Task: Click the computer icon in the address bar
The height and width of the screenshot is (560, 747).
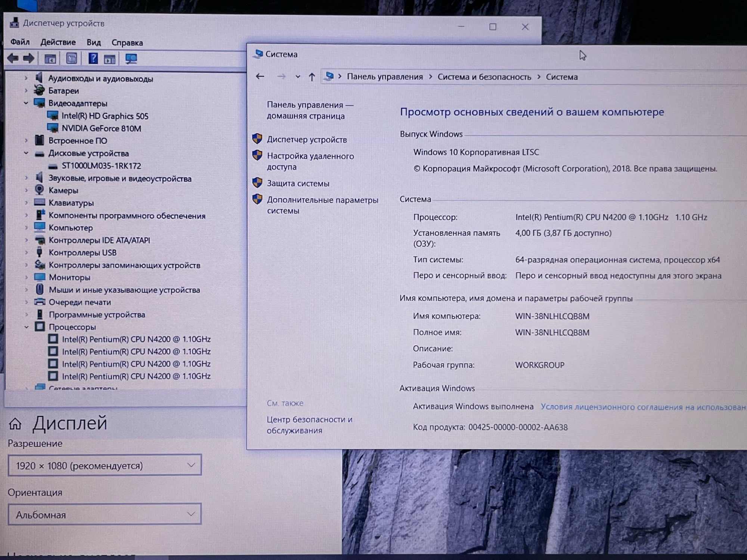Action: pyautogui.click(x=329, y=76)
